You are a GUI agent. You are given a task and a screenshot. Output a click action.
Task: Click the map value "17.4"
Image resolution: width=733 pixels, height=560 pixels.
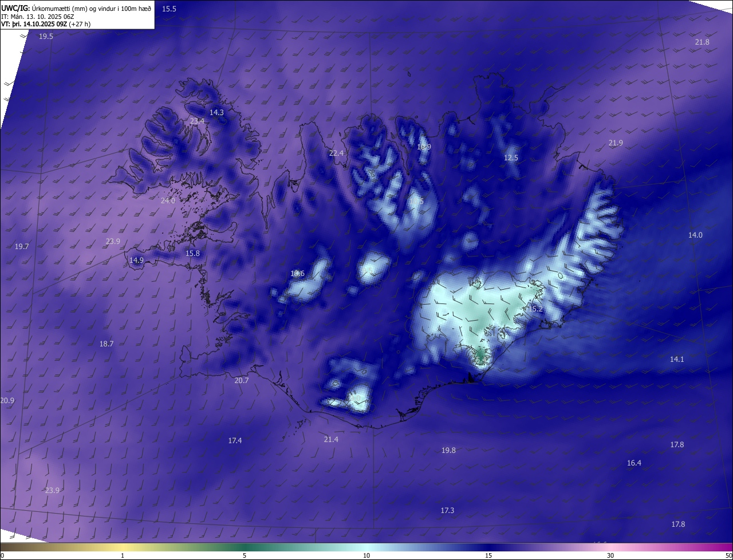(x=235, y=440)
